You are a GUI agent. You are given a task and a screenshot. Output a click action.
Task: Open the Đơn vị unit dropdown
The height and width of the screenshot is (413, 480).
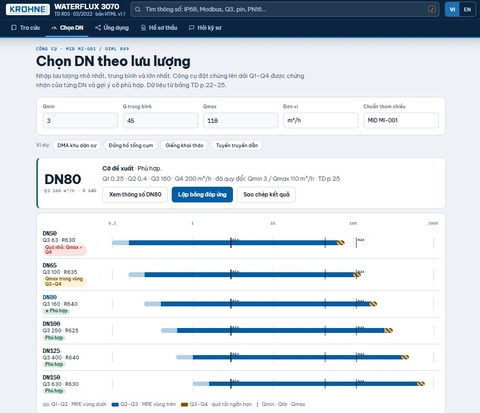tap(321, 120)
